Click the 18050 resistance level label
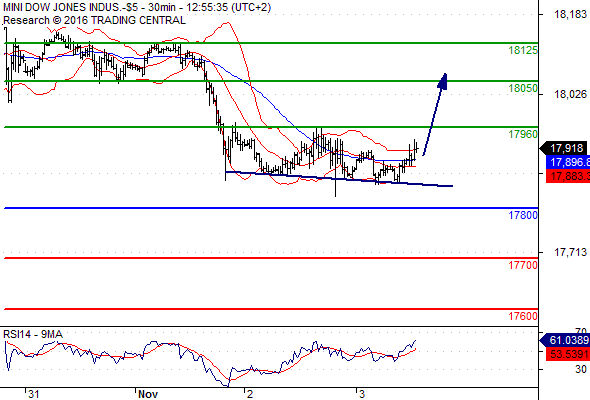The image size is (590, 400). tap(523, 88)
